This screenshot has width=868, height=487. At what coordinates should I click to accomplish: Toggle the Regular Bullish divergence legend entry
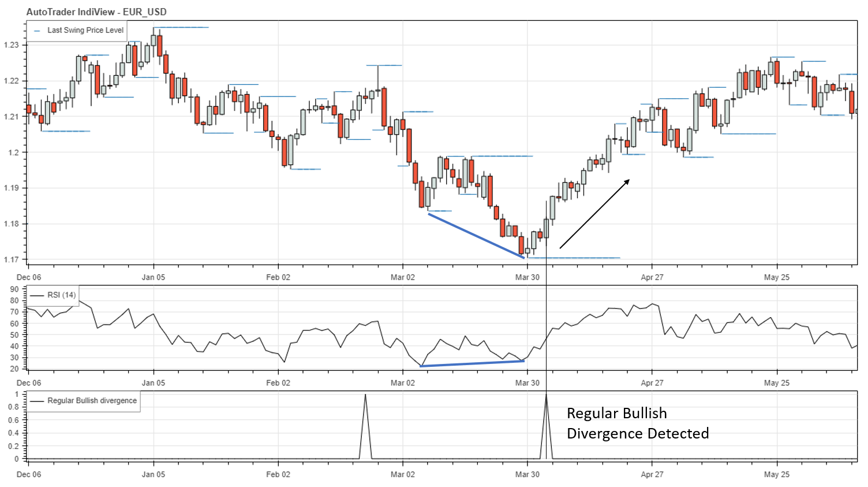(x=85, y=400)
